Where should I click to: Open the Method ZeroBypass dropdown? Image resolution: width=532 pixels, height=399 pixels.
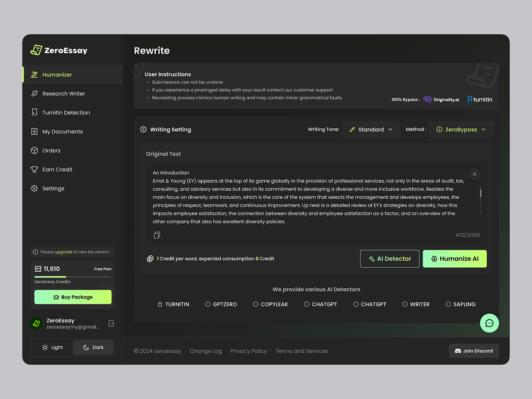461,129
